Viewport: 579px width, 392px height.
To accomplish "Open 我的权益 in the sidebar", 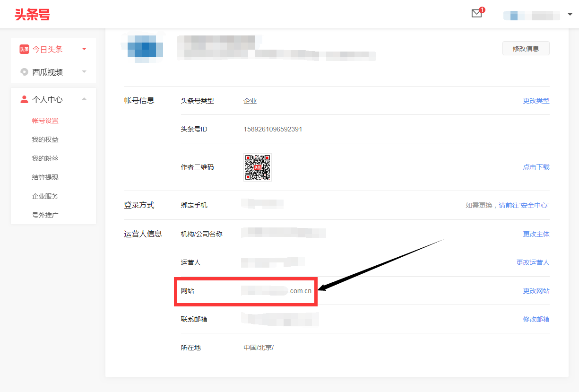I will (45, 139).
